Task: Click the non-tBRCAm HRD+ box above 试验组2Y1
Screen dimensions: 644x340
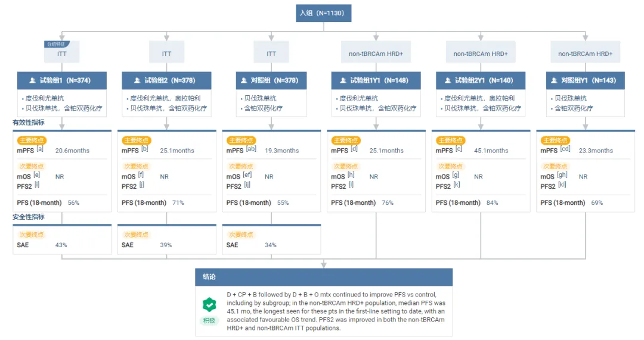Action: click(x=481, y=54)
